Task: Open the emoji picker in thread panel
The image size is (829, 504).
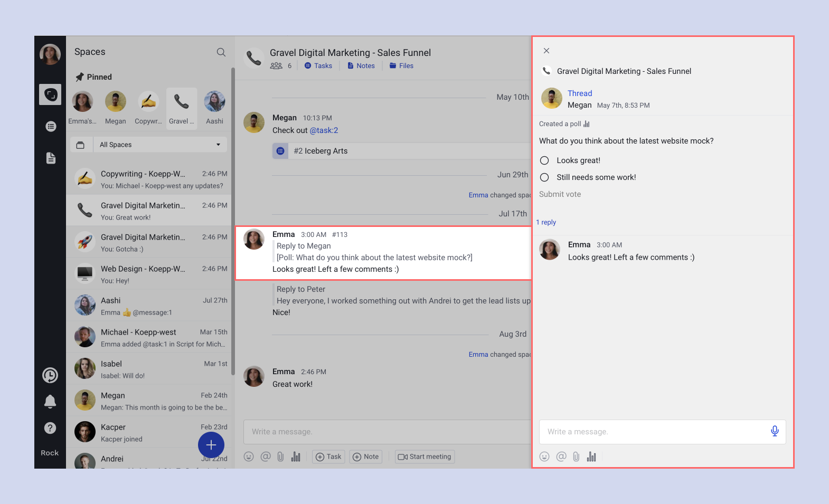Action: pyautogui.click(x=544, y=457)
